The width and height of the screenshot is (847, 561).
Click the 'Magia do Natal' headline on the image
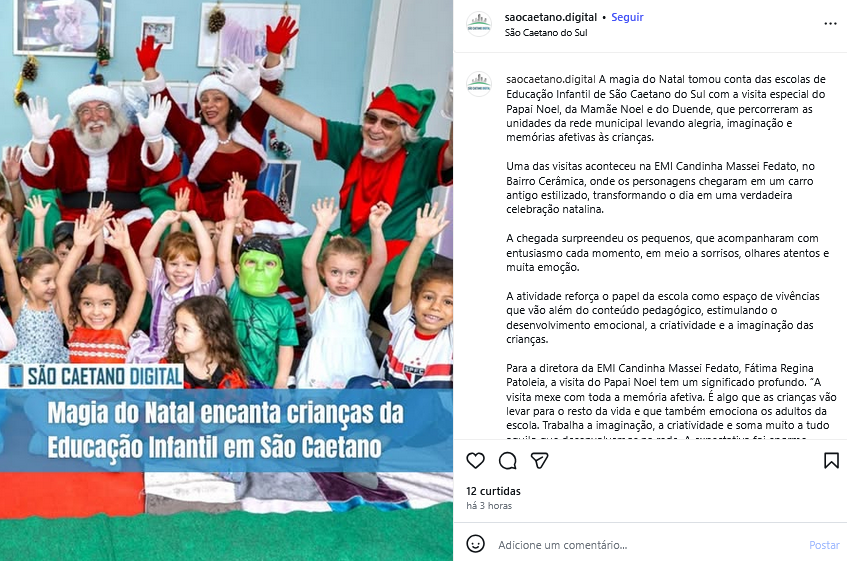(x=226, y=430)
